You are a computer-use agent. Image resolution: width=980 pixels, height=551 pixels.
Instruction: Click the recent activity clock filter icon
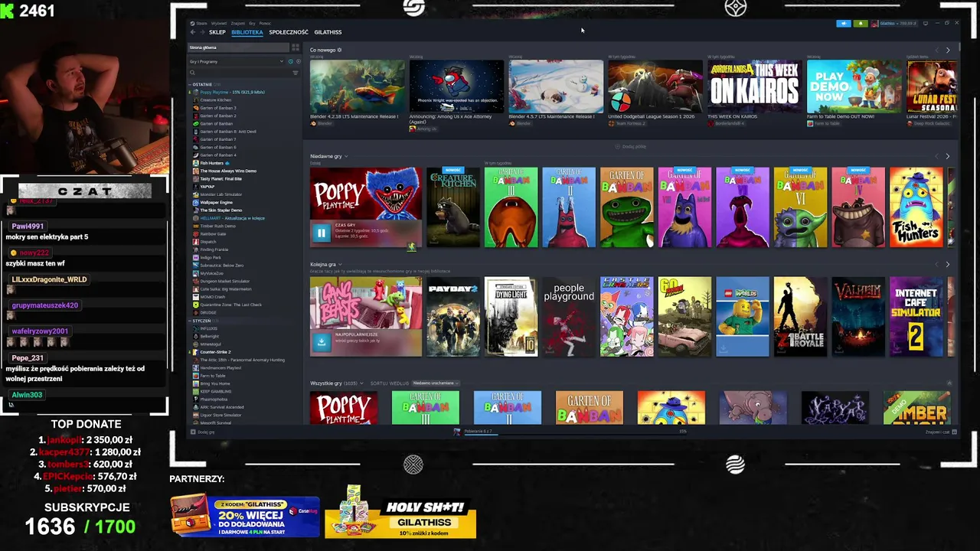pyautogui.click(x=291, y=61)
